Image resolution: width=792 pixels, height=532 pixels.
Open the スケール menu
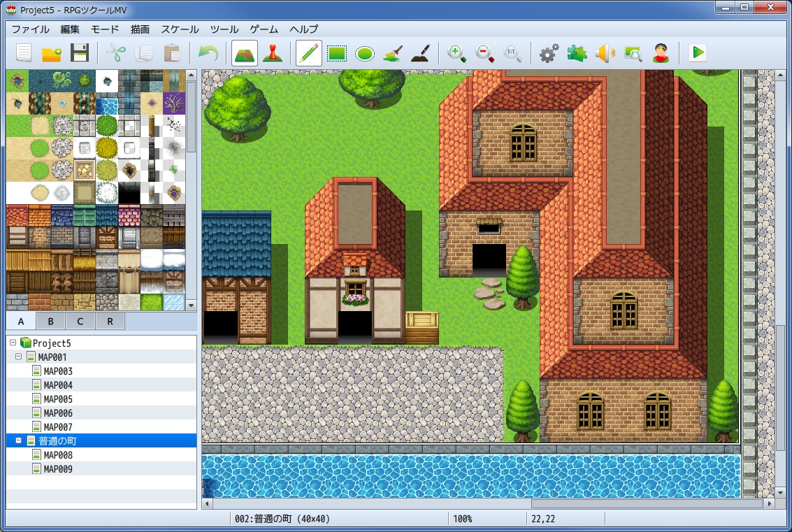(180, 29)
